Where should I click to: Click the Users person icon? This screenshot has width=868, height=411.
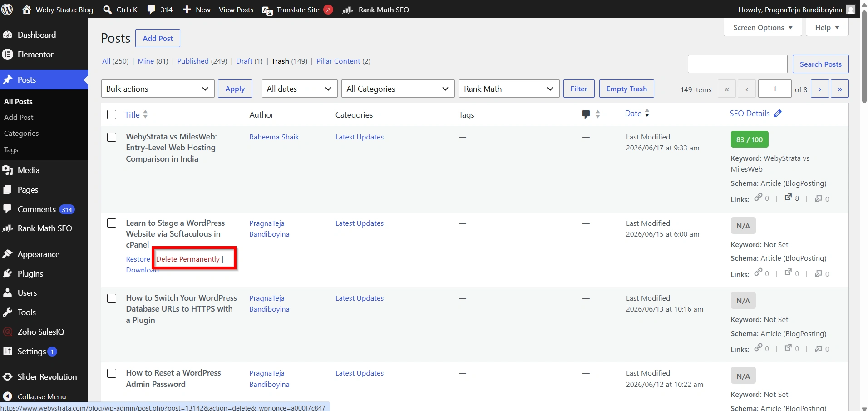tap(8, 293)
